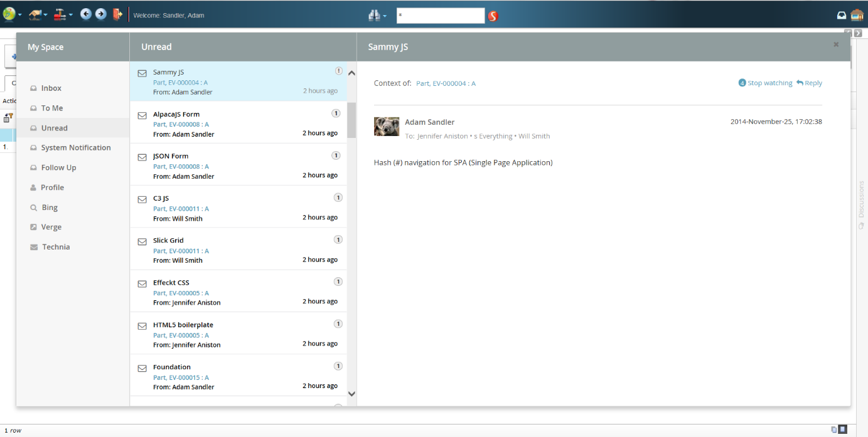Expand the binoculars search dropdown
The image size is (868, 437).
click(377, 16)
